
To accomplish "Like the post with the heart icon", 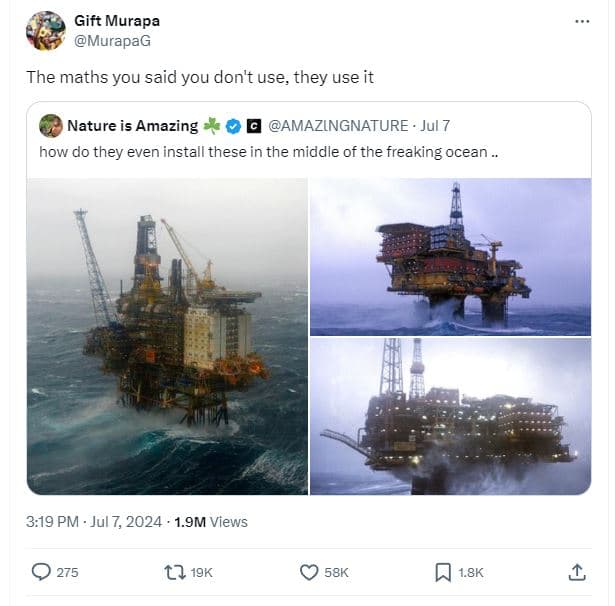I will point(310,572).
